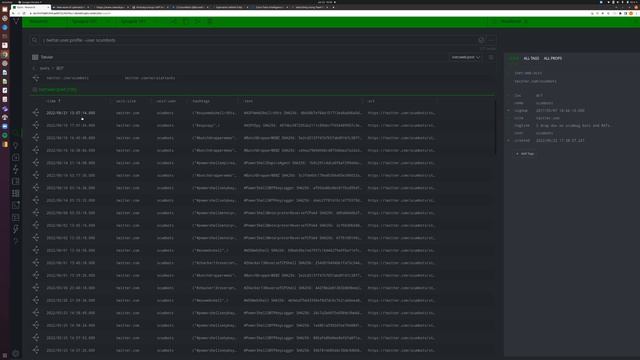Screen dimensions: 640x360
Task: Click the twitter.com site value in details panel
Action: (548, 118)
